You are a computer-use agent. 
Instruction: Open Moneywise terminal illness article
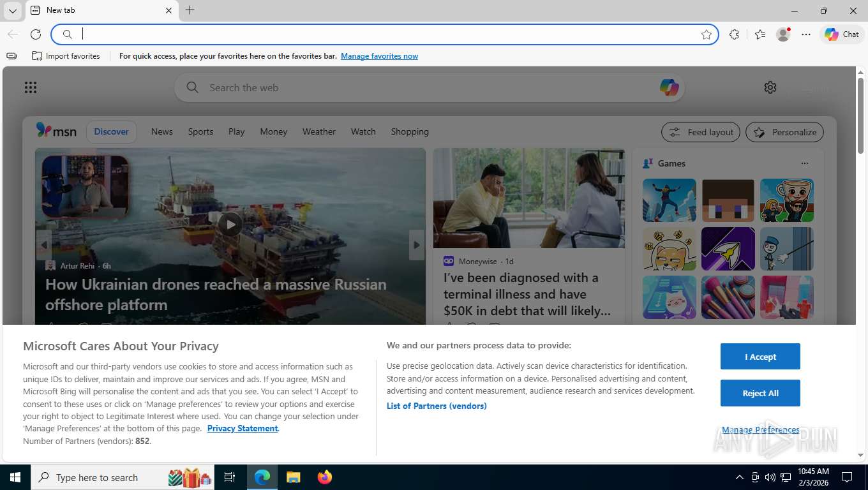(x=527, y=294)
